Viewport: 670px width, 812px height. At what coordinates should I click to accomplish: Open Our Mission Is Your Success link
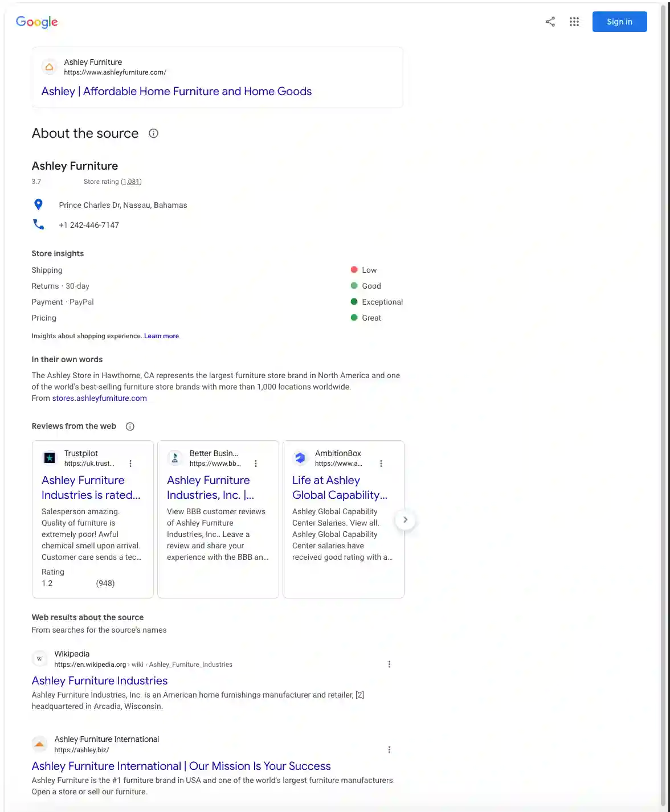(181, 766)
